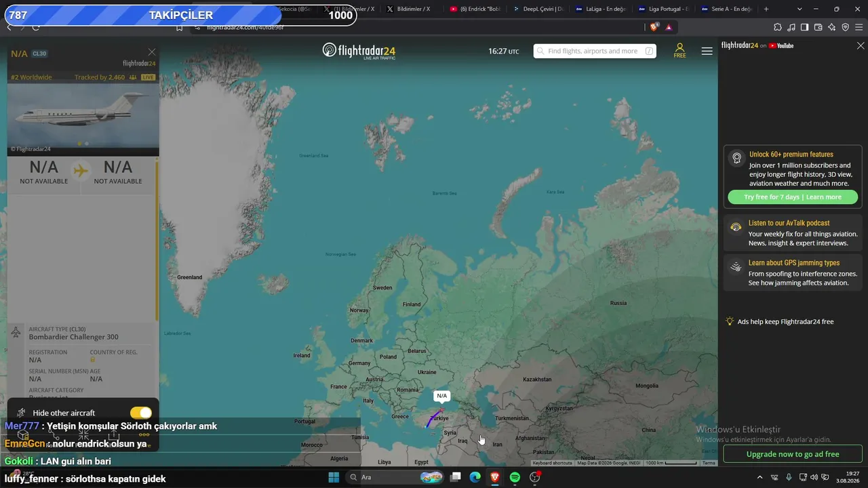
Task: Expand the browser tab search dropdown
Action: tap(800, 9)
